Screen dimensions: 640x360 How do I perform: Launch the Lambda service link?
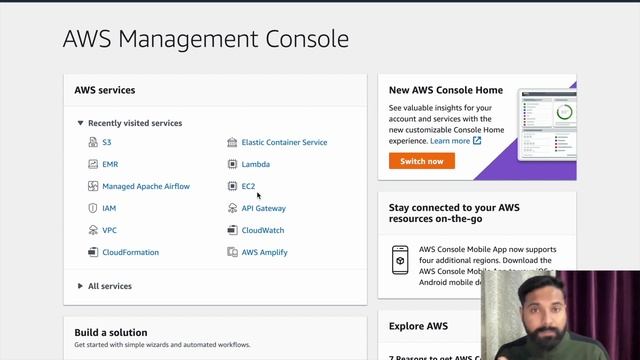click(x=256, y=164)
